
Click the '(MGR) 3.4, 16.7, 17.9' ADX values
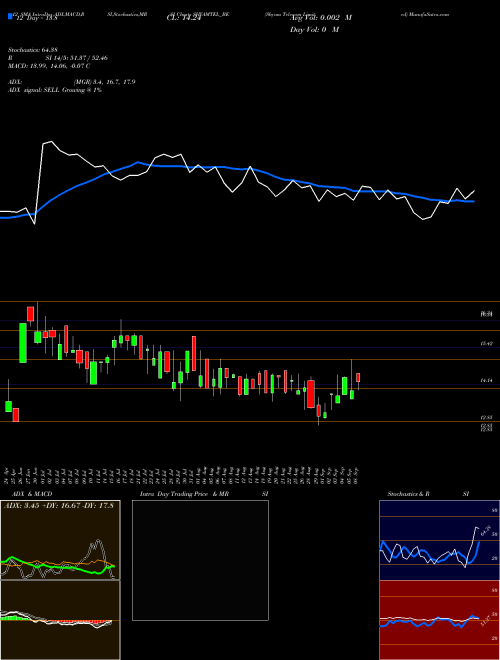[104, 82]
